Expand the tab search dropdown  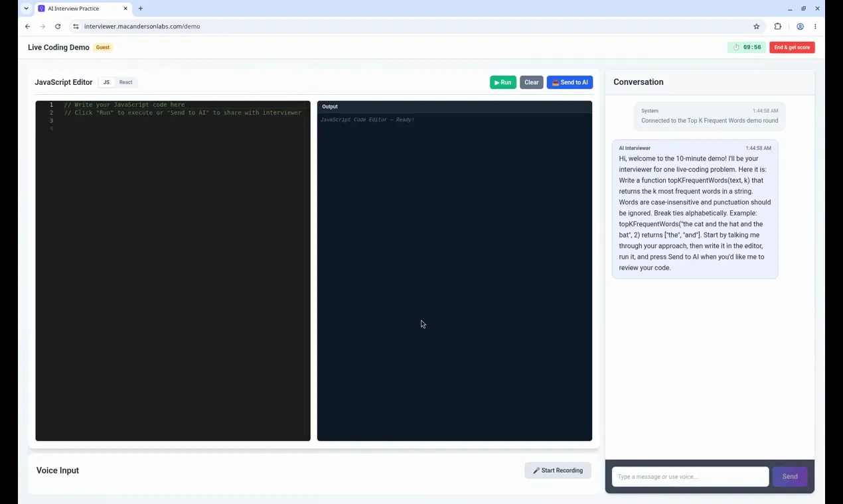click(x=26, y=9)
